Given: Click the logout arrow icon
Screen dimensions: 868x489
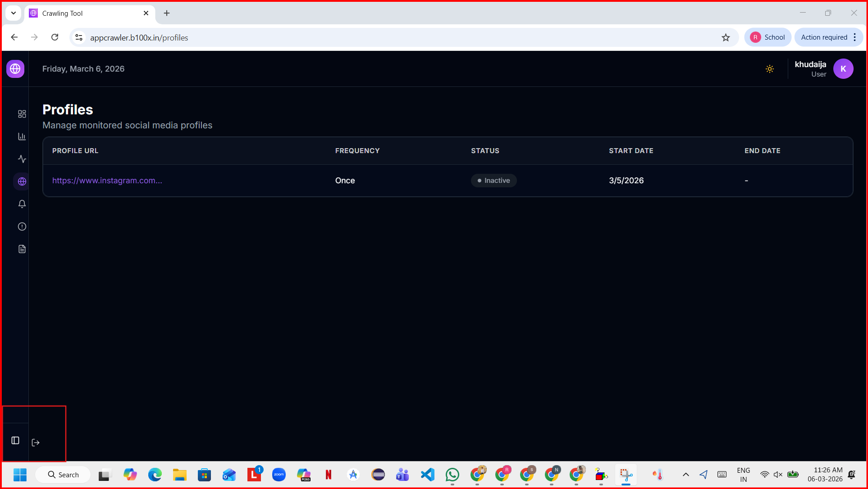Looking at the screenshot, I should coord(36,443).
